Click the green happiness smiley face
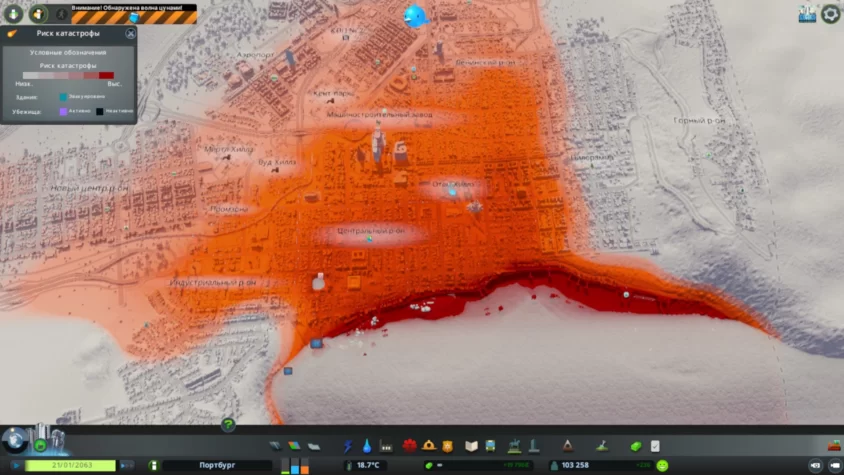 click(x=663, y=465)
